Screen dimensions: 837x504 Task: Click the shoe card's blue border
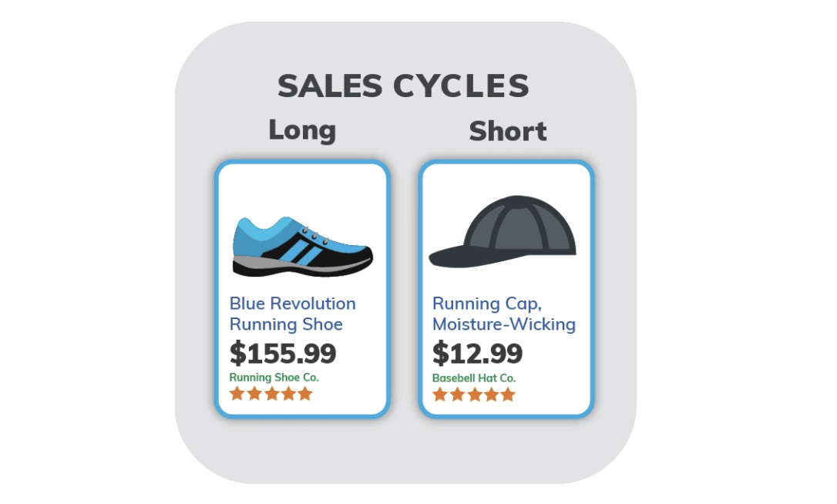[x=217, y=288]
